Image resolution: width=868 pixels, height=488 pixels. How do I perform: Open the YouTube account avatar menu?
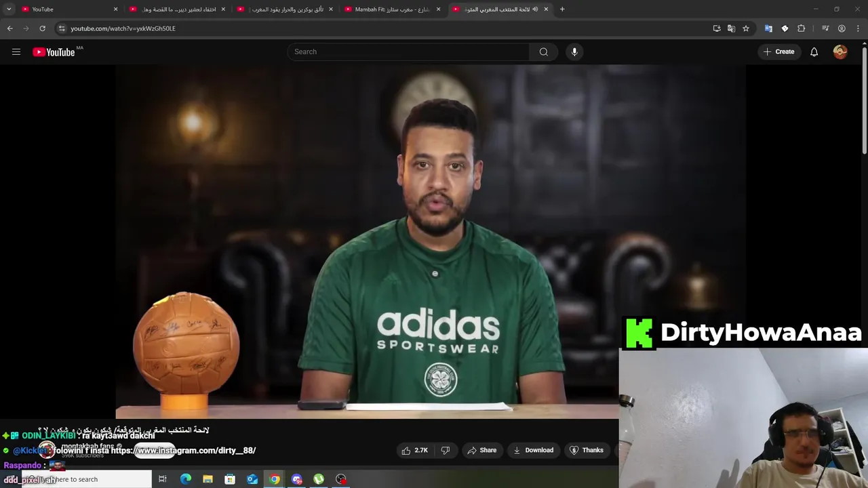840,52
